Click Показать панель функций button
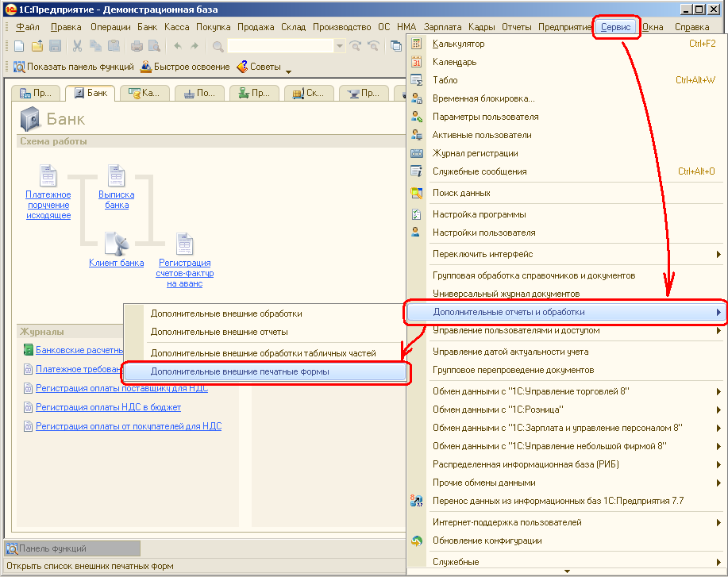Viewport: 728px width, 577px height. point(74,67)
